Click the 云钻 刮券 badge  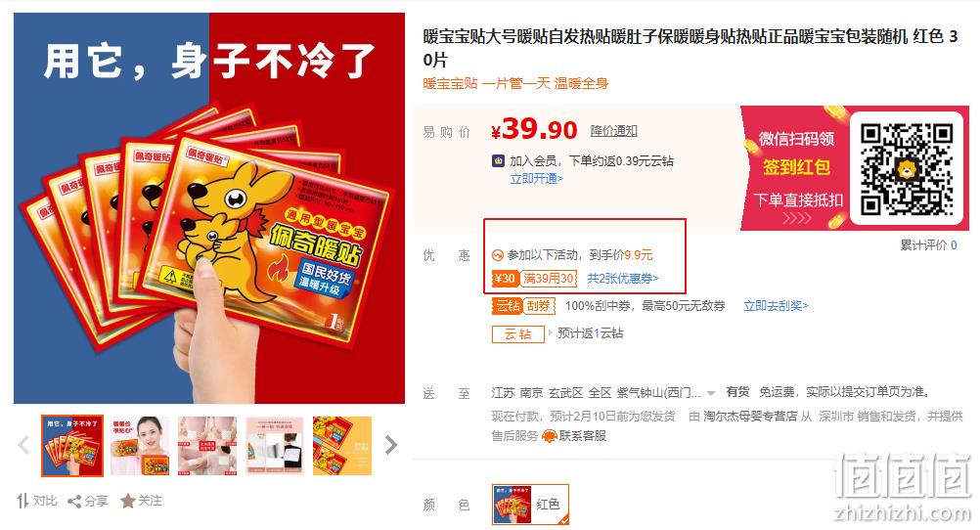tap(523, 306)
